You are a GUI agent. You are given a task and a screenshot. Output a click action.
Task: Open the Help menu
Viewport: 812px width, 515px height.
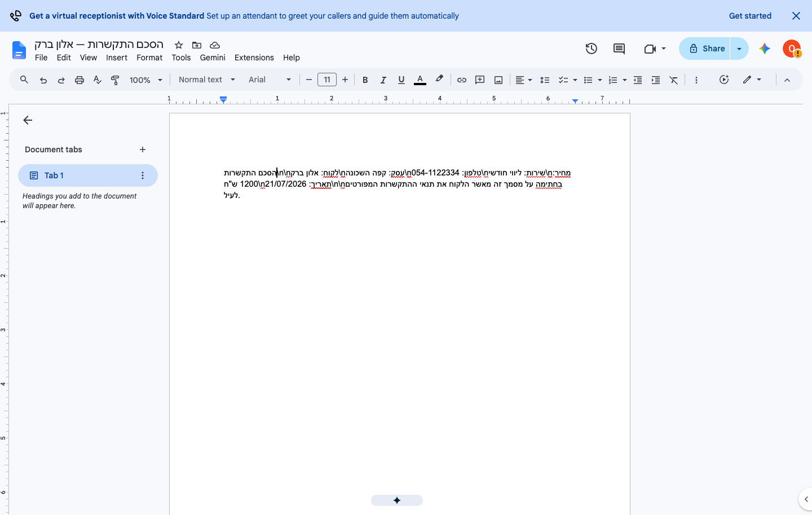(292, 58)
